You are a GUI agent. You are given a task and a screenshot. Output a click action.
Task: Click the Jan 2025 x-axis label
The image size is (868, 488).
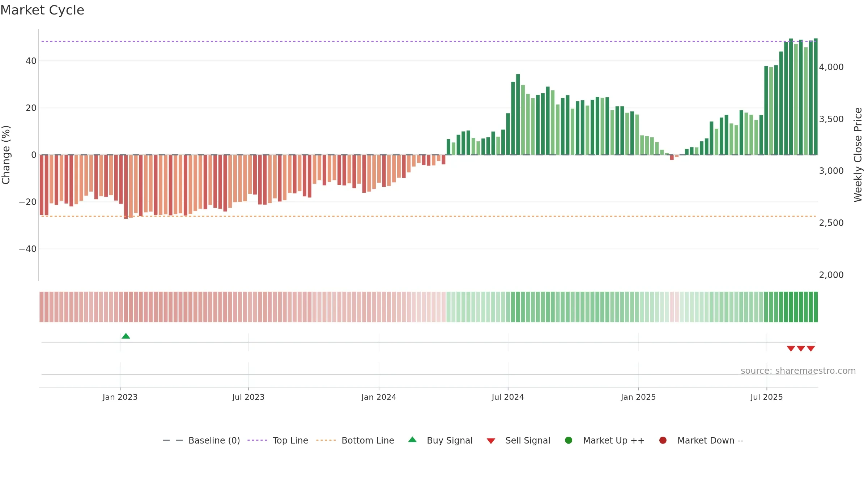638,397
